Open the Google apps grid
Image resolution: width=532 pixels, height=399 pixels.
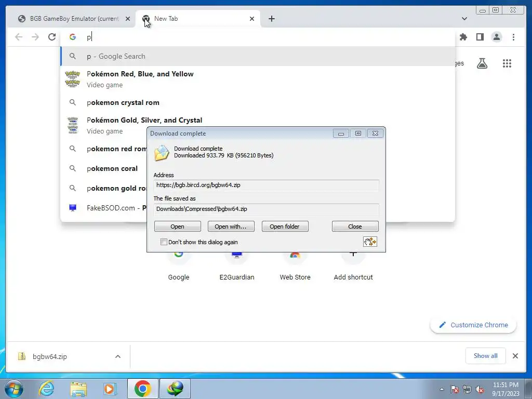point(507,63)
